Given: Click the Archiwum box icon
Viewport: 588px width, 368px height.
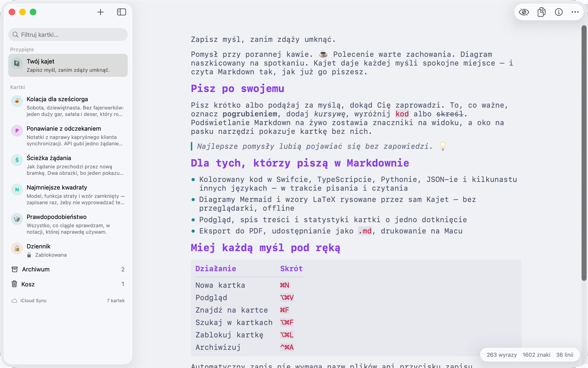Looking at the screenshot, I should tap(14, 269).
